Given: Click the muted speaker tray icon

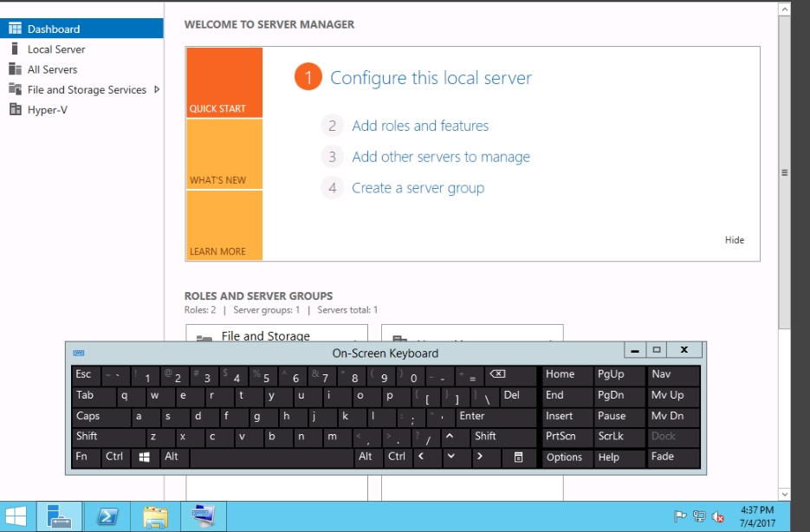Looking at the screenshot, I should click(x=717, y=516).
